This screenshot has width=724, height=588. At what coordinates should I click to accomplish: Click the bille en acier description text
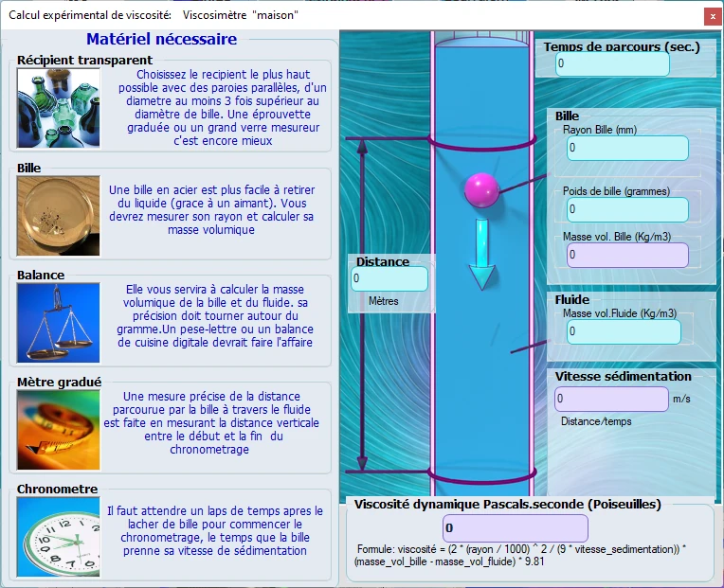(x=211, y=210)
